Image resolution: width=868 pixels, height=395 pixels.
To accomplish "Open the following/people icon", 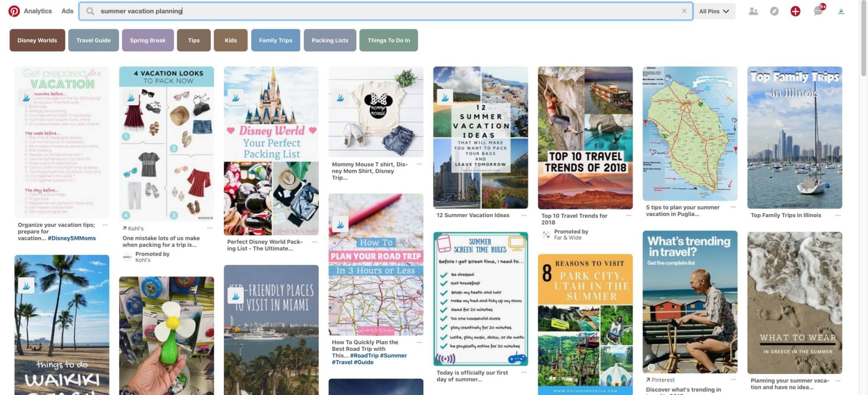I will 753,11.
